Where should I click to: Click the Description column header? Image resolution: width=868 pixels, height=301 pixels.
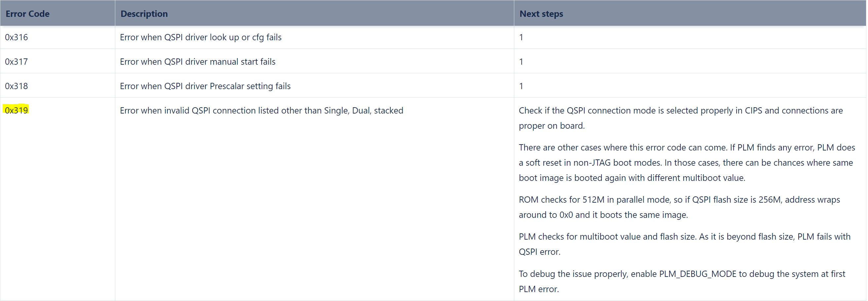point(144,14)
